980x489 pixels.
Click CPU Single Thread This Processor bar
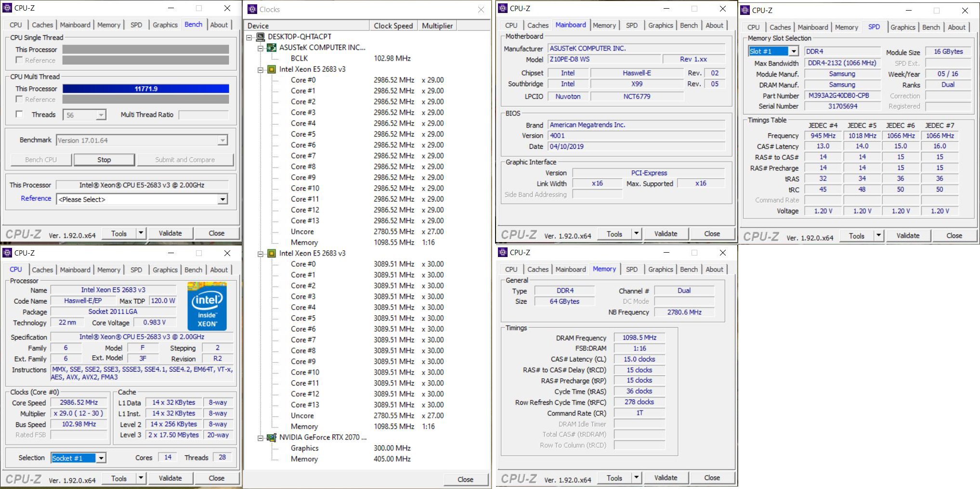tap(145, 50)
